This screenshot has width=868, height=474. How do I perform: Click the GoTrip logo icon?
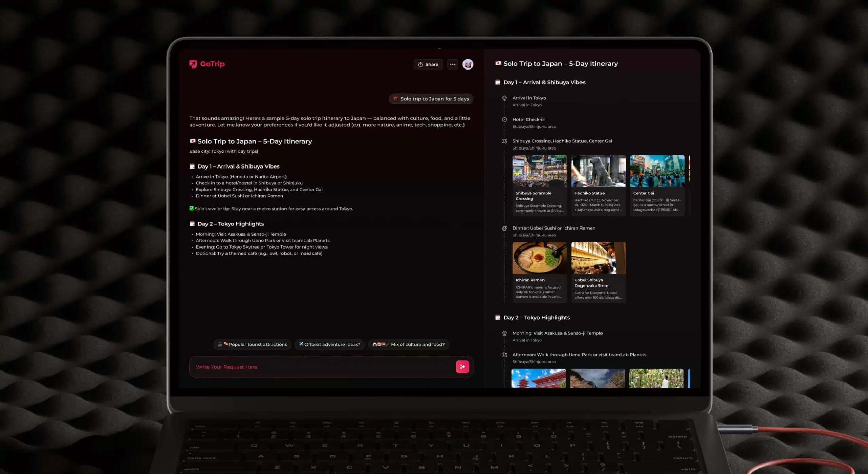click(x=193, y=64)
